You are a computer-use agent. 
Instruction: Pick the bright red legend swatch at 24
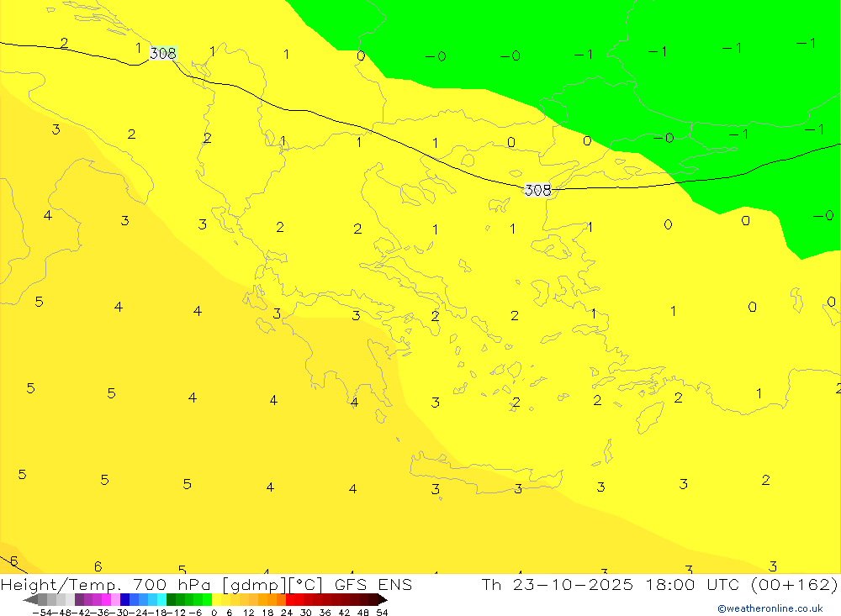[x=290, y=600]
